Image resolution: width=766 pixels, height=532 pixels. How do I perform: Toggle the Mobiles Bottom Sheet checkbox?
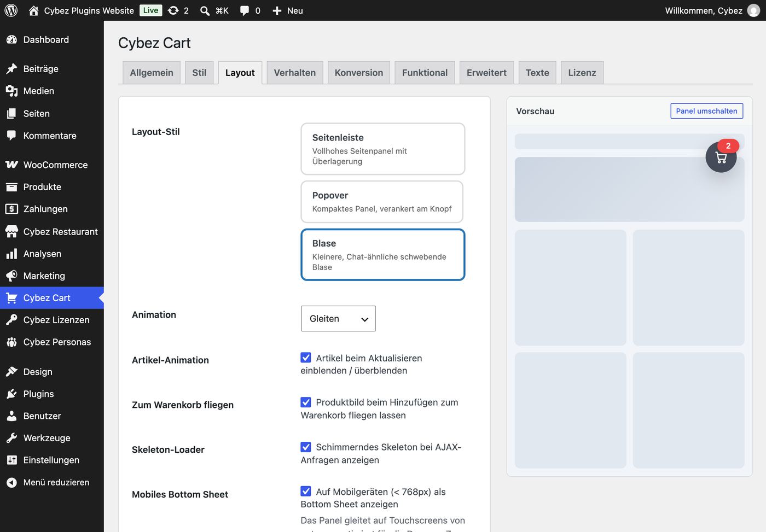click(x=306, y=491)
